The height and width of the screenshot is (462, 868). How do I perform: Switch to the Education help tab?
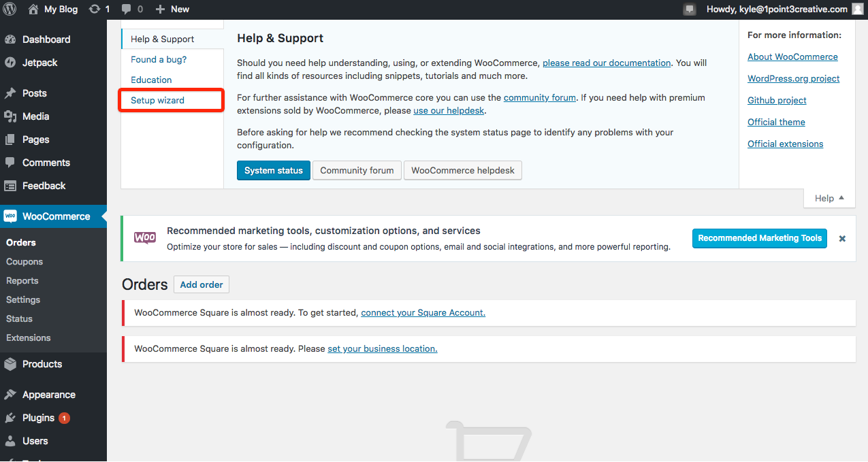pos(151,80)
